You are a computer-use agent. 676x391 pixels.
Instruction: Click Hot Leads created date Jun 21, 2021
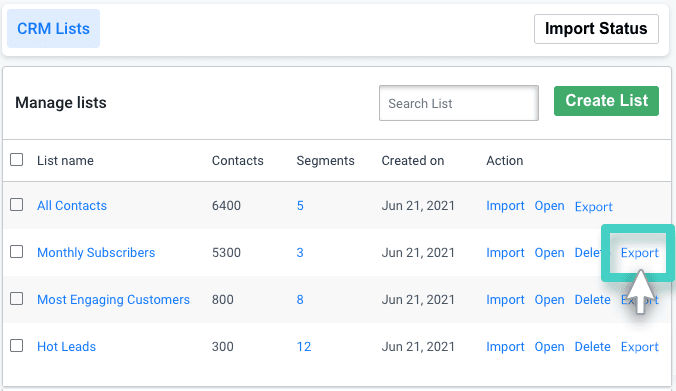click(x=418, y=347)
